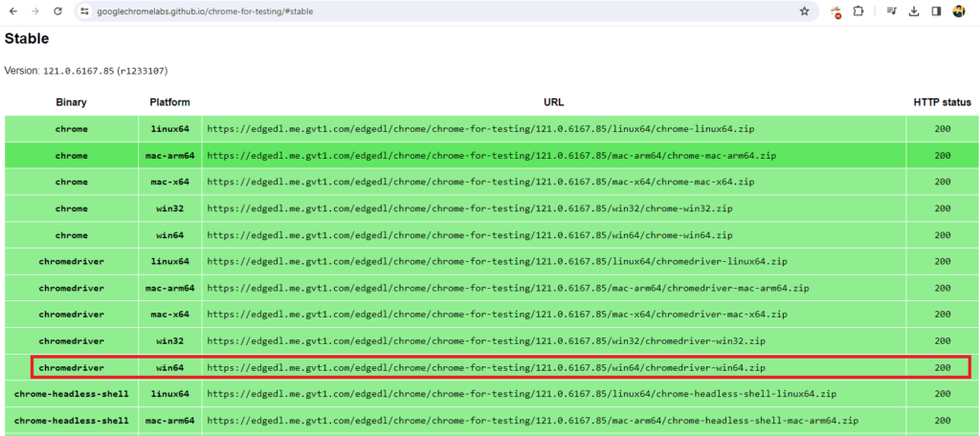Select the chromedriver-mac-x64.zip URL

(x=497, y=315)
